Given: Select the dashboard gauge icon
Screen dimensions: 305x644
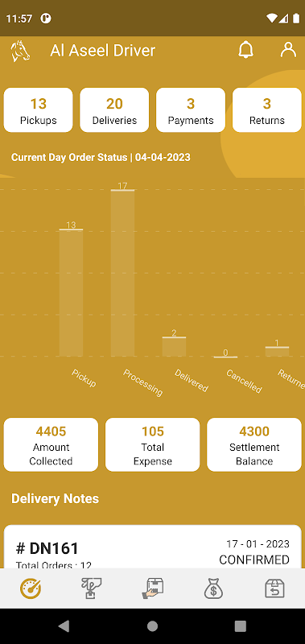Looking at the screenshot, I should 31,588.
